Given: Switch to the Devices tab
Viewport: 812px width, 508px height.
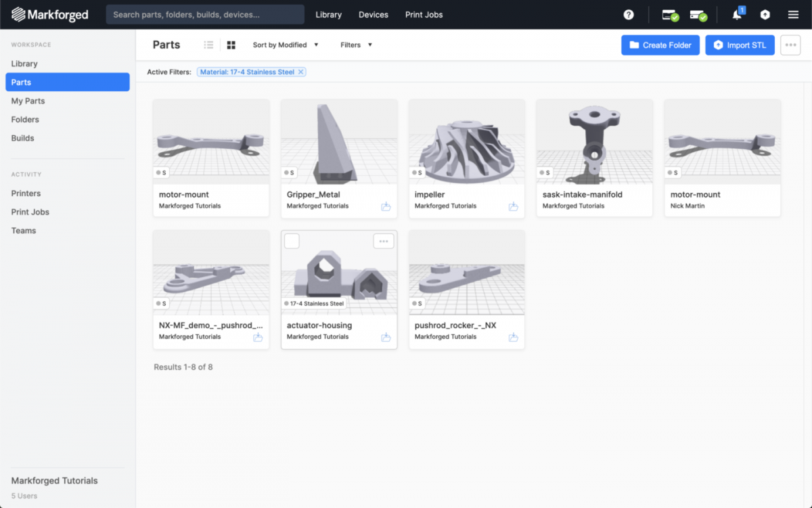Looking at the screenshot, I should [x=373, y=14].
